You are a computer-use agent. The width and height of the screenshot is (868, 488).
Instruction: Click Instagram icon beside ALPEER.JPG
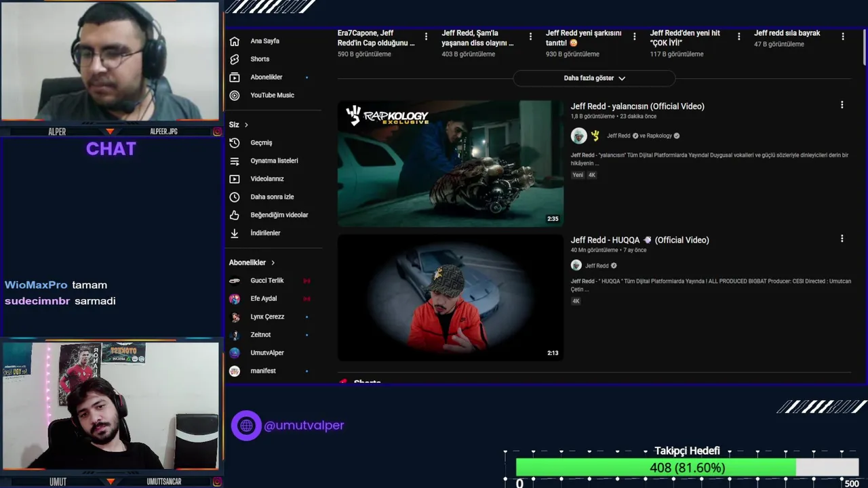pos(217,131)
